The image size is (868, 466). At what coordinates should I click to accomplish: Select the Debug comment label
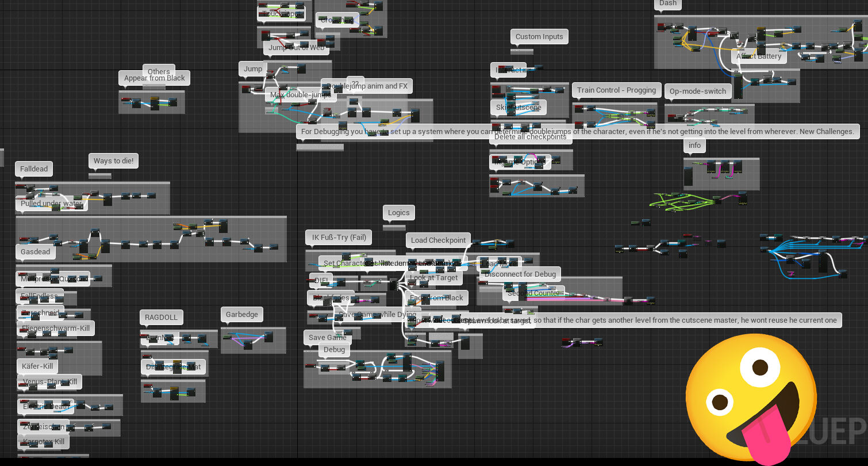point(334,350)
